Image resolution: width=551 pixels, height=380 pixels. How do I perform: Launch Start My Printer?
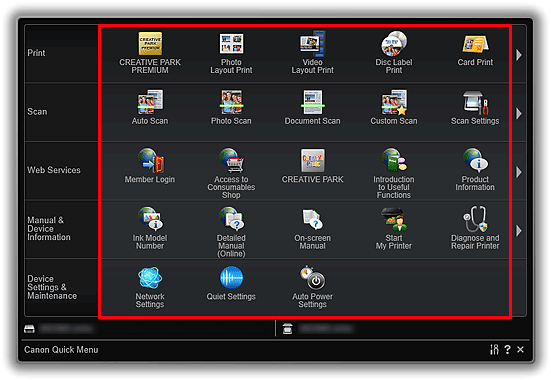coord(394,228)
